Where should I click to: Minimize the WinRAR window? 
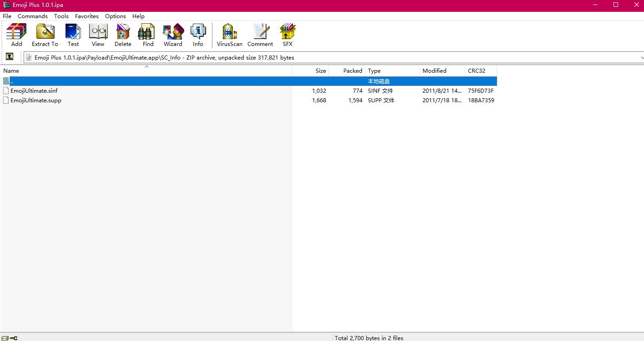pos(595,5)
